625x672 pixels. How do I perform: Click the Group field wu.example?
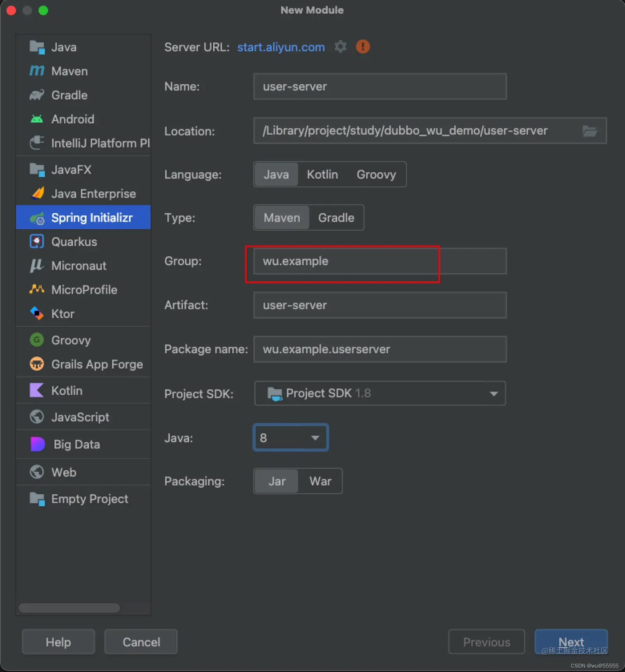point(380,261)
